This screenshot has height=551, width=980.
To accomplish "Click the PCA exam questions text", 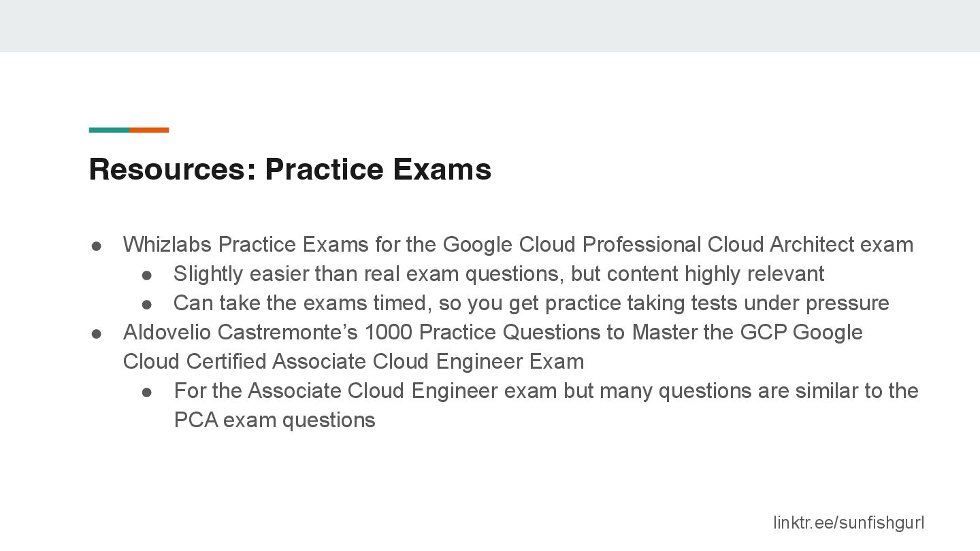I will [x=275, y=420].
